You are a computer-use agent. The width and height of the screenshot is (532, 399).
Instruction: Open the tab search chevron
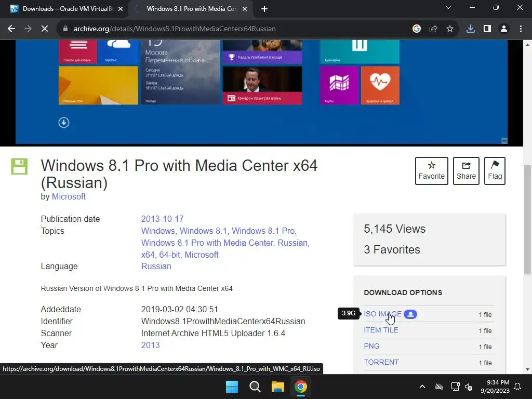[x=448, y=7]
